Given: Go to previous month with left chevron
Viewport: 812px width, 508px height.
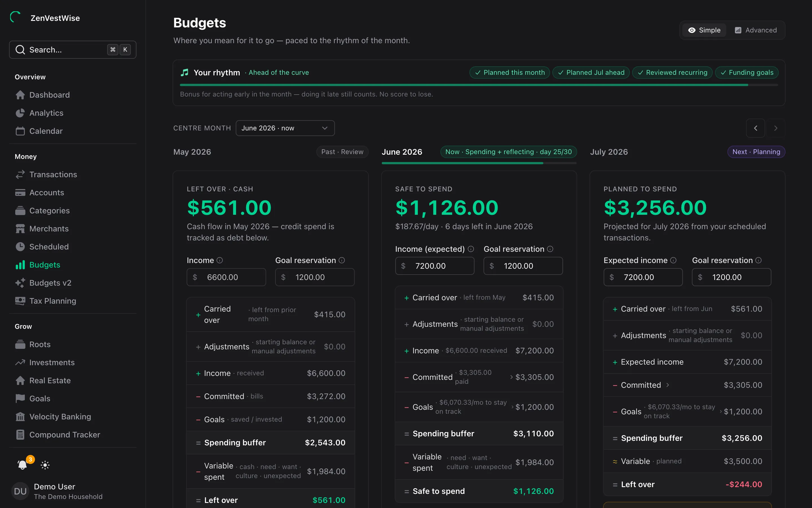Looking at the screenshot, I should pyautogui.click(x=755, y=128).
